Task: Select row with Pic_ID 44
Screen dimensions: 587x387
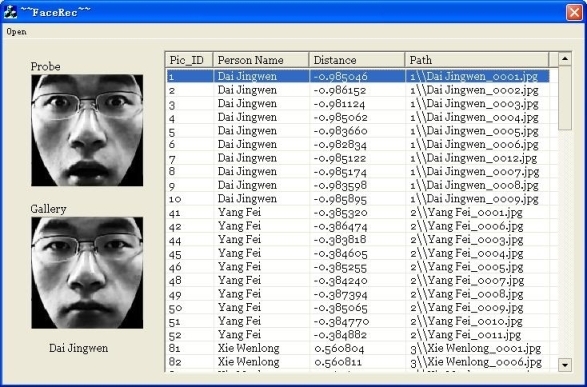Action: click(358, 240)
